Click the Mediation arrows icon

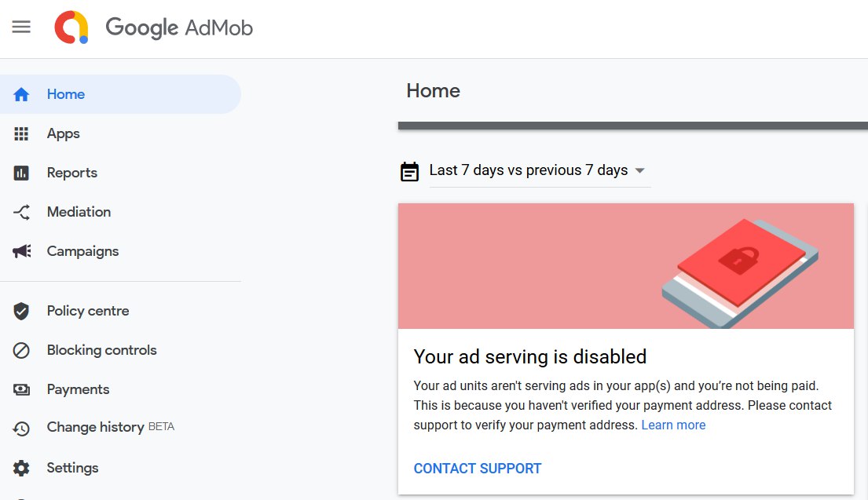[21, 213]
